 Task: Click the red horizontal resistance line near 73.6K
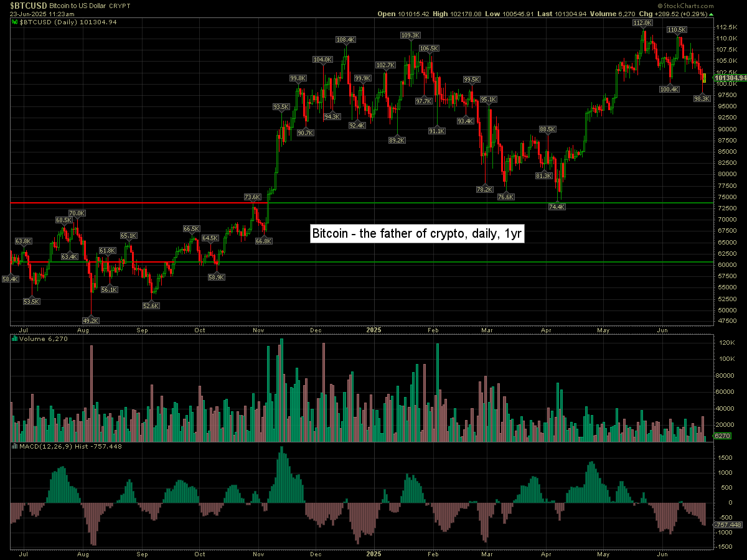[x=125, y=203]
